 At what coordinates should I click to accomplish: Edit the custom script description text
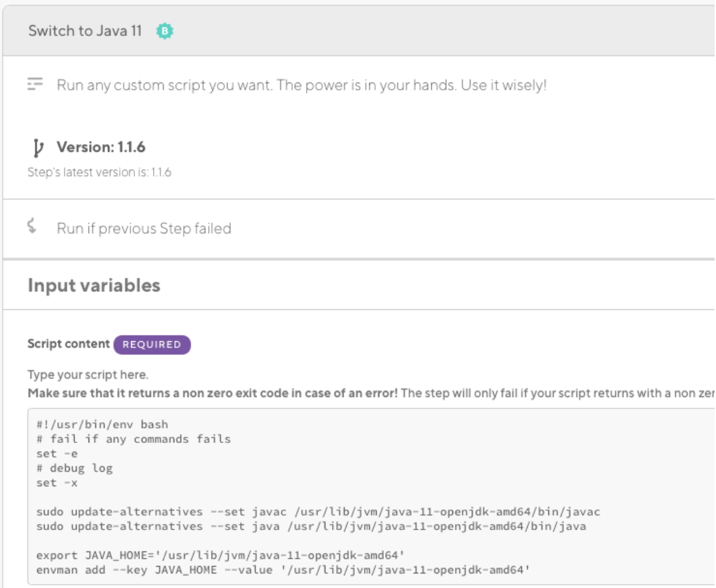click(x=301, y=85)
